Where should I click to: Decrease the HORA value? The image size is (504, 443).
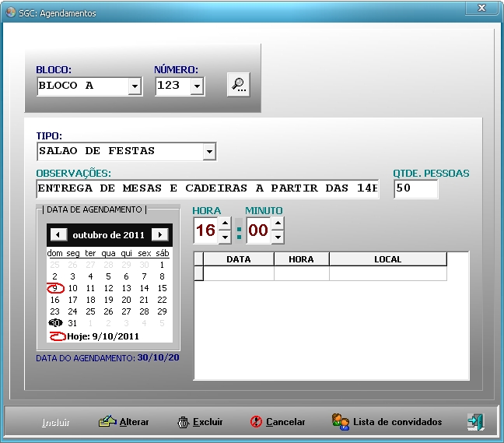[x=225, y=237]
